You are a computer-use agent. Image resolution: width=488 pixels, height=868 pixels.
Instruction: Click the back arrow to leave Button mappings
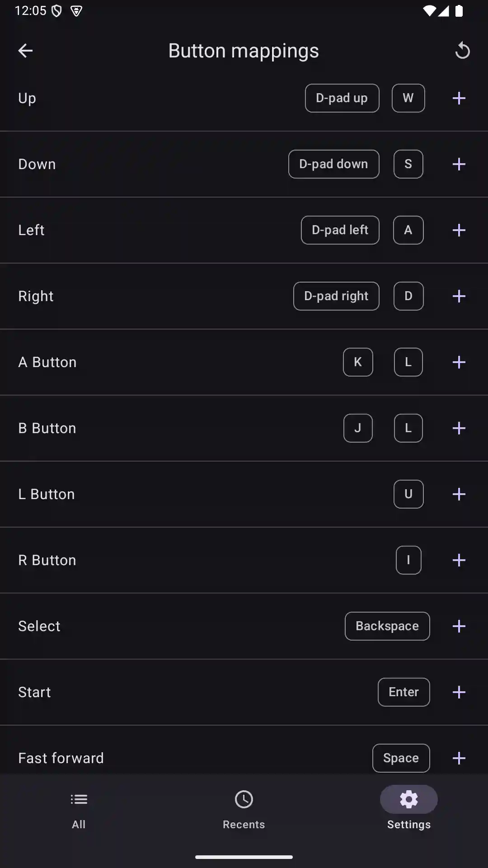point(25,51)
